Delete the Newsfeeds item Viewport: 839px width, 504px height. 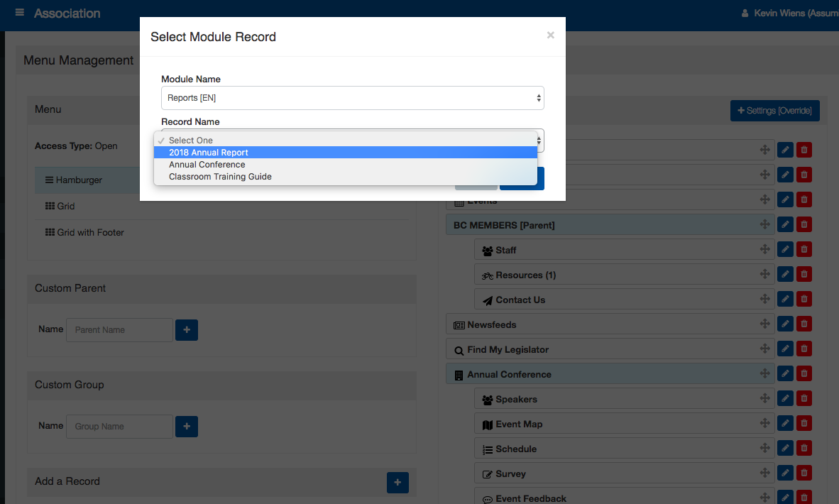pos(804,324)
